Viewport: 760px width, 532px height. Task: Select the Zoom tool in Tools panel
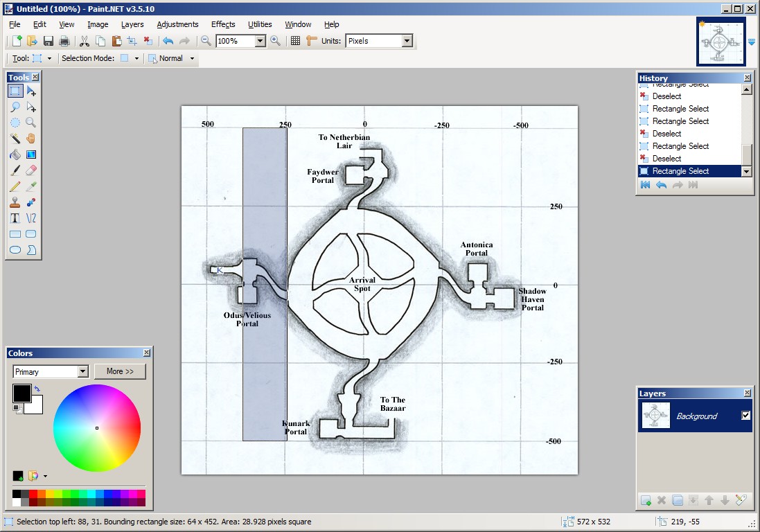(x=31, y=123)
